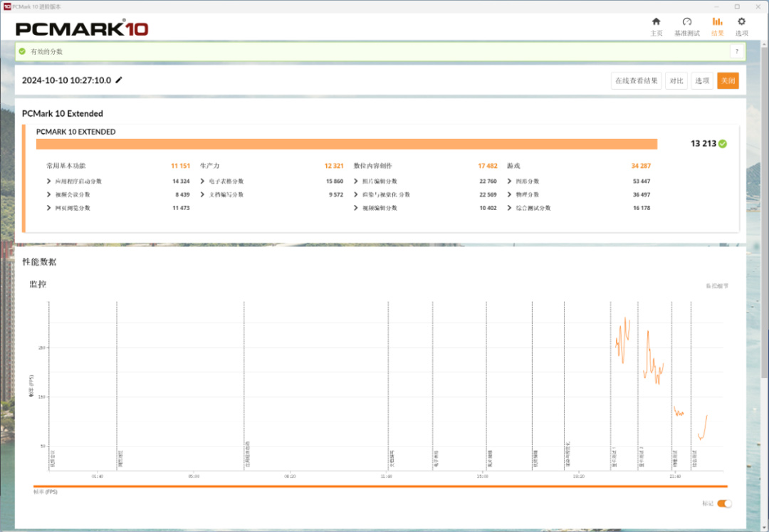Open the monitoring details (监控细节) link
This screenshot has width=769, height=532.
[717, 286]
